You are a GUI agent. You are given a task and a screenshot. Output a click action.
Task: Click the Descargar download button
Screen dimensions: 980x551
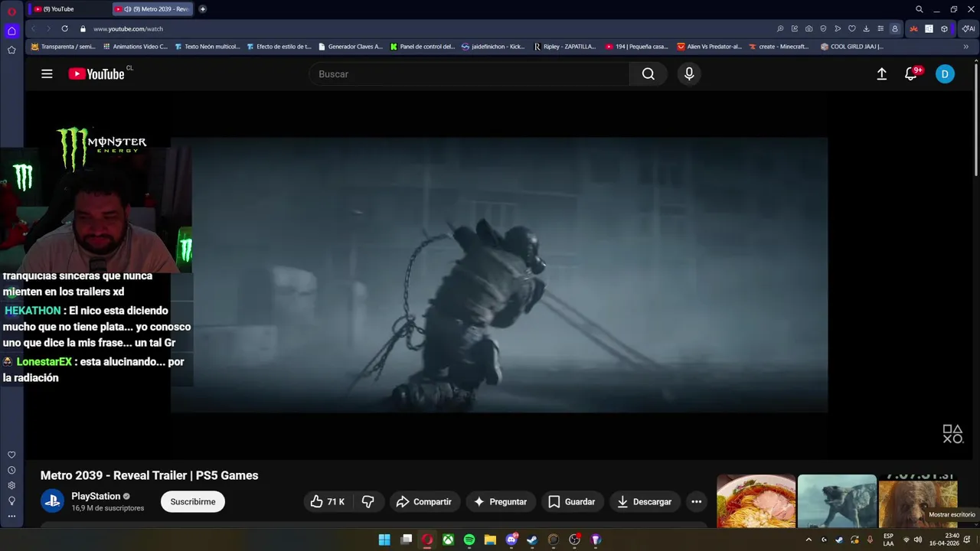(x=645, y=502)
